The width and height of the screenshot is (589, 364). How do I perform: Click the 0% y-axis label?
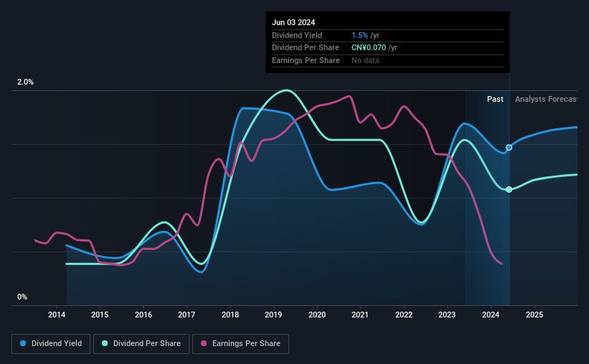click(x=22, y=297)
